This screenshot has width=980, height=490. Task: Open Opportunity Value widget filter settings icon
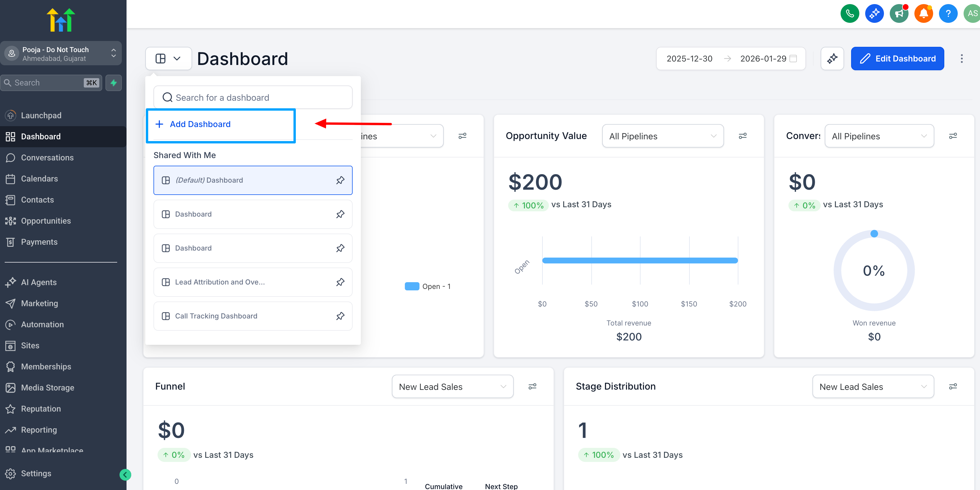coord(742,136)
